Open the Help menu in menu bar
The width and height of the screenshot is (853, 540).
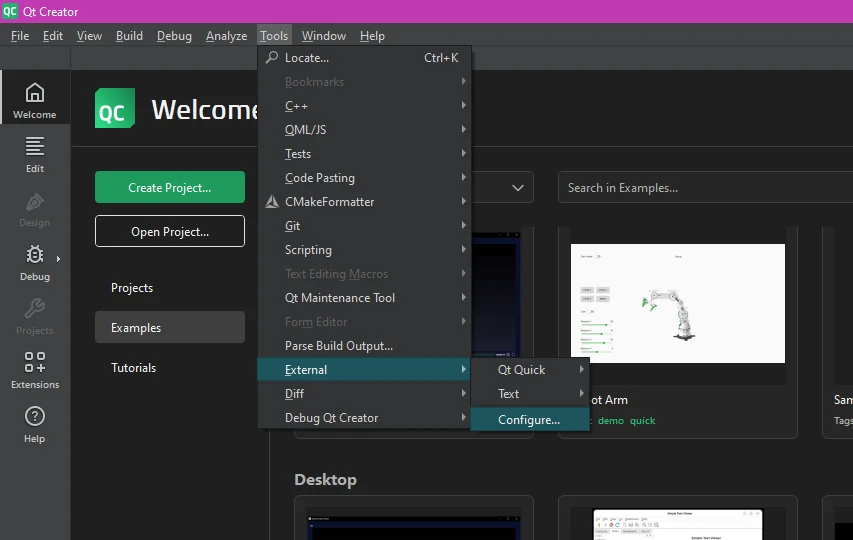click(372, 36)
